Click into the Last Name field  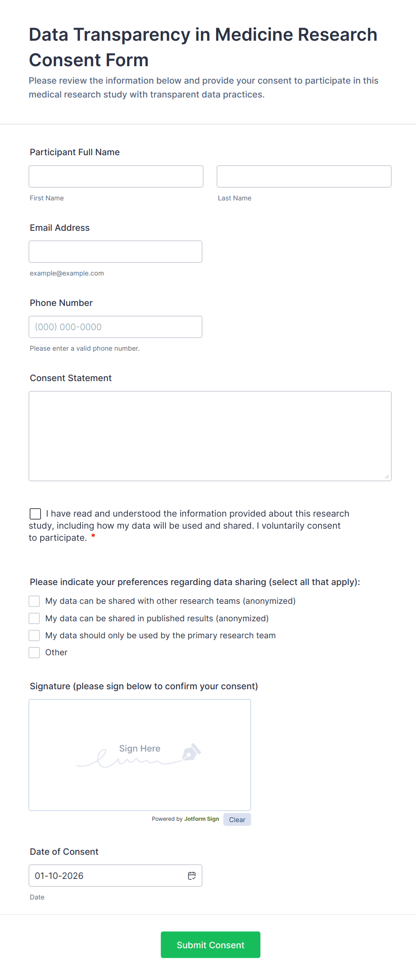[x=304, y=177]
